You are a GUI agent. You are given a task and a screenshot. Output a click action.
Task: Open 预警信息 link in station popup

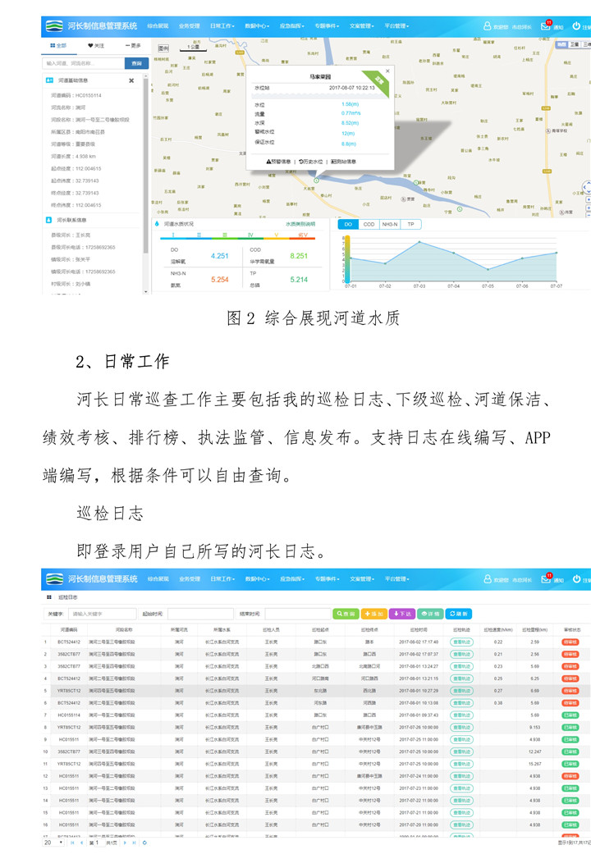pos(278,162)
